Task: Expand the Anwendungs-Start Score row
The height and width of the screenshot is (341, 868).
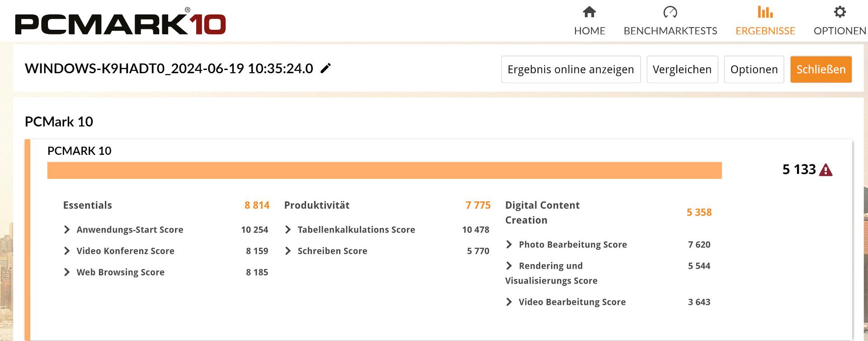Action: pyautogui.click(x=67, y=229)
